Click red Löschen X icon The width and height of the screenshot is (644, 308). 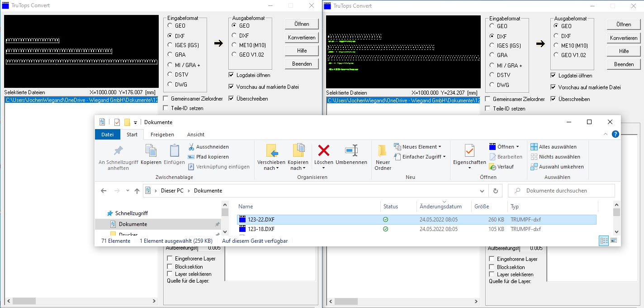point(324,150)
